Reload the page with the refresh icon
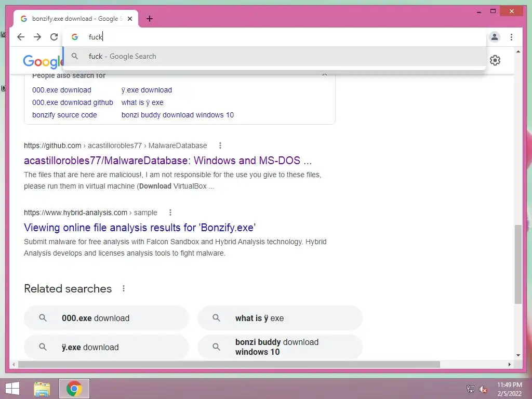Image resolution: width=532 pixels, height=399 pixels. point(54,37)
